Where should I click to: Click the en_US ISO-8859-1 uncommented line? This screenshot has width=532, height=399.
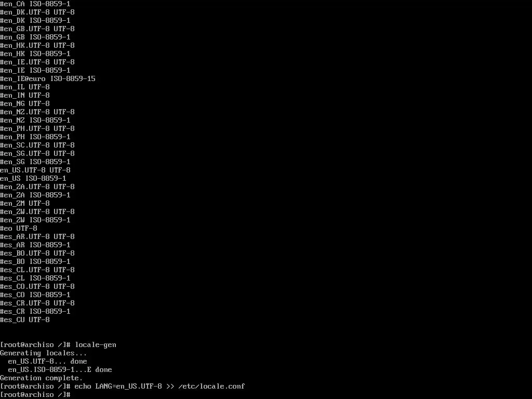pyautogui.click(x=33, y=179)
